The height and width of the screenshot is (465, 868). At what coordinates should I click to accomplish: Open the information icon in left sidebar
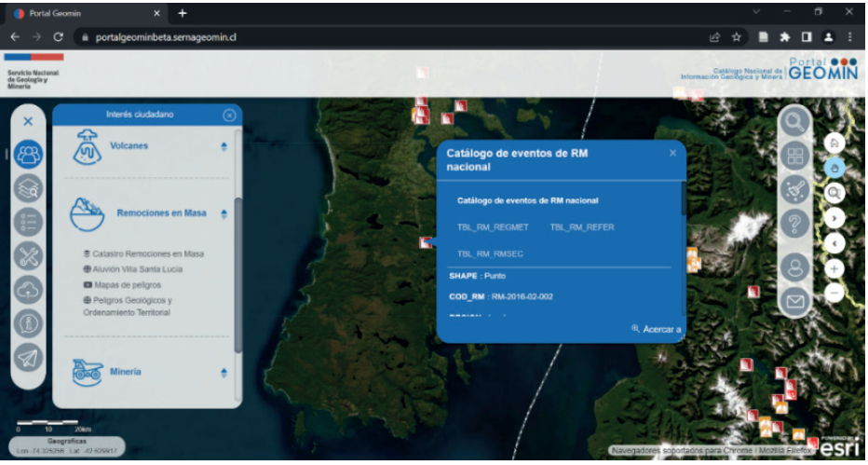30,323
